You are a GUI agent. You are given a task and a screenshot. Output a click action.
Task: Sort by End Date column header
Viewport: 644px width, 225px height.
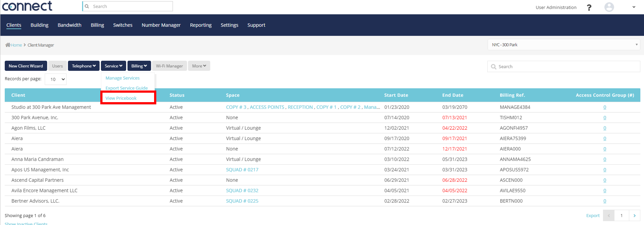(x=452, y=95)
